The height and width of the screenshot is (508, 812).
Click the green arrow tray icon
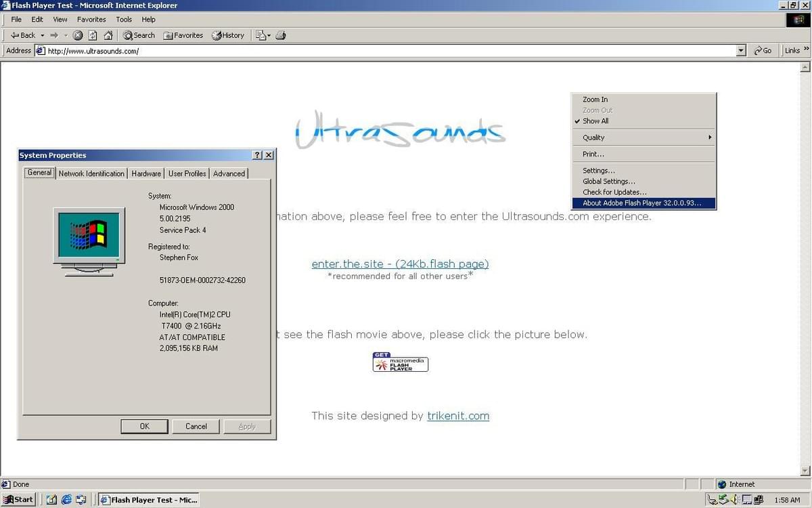click(x=723, y=500)
